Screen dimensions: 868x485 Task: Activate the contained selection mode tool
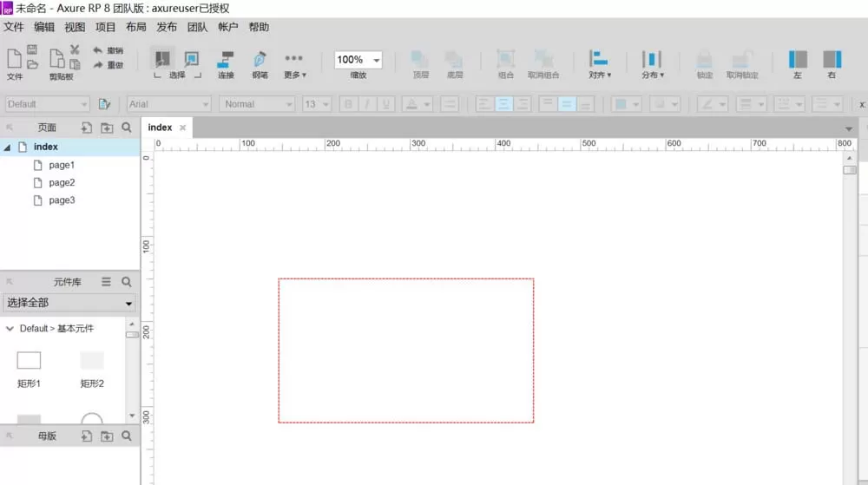pyautogui.click(x=192, y=58)
